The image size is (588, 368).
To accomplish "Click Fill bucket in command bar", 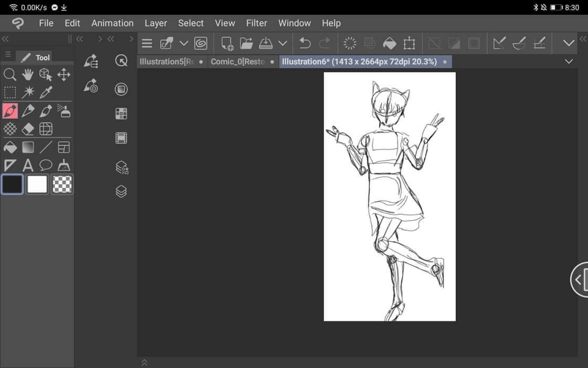I will tap(390, 44).
